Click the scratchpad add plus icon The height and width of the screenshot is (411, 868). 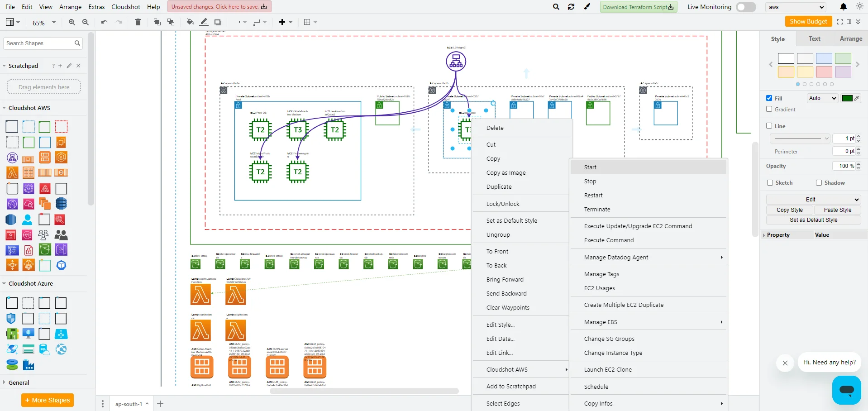[60, 66]
